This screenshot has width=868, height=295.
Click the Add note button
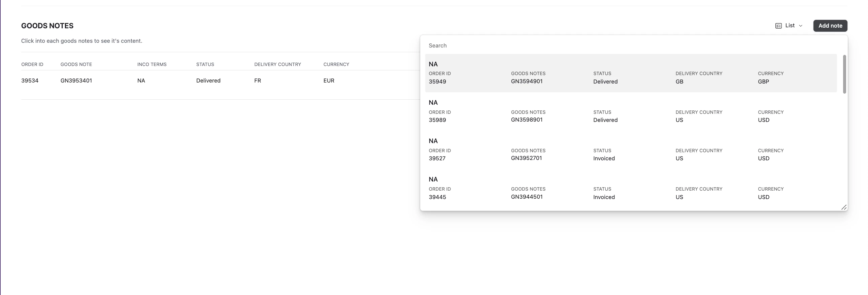pyautogui.click(x=830, y=26)
